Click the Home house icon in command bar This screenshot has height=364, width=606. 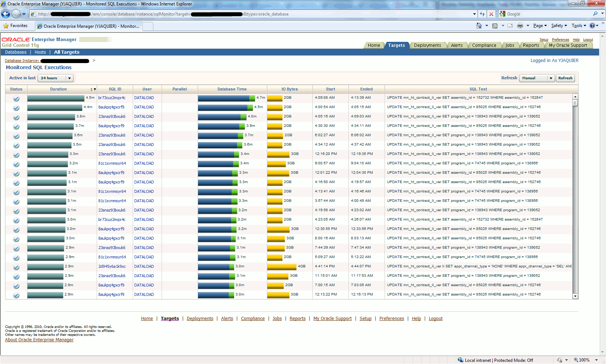click(x=479, y=26)
